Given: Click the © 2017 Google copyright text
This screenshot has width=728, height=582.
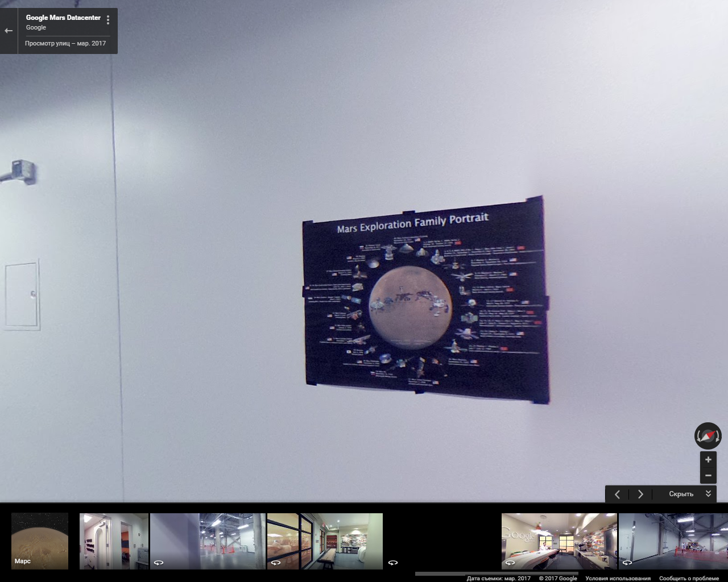Looking at the screenshot, I should click(x=558, y=578).
